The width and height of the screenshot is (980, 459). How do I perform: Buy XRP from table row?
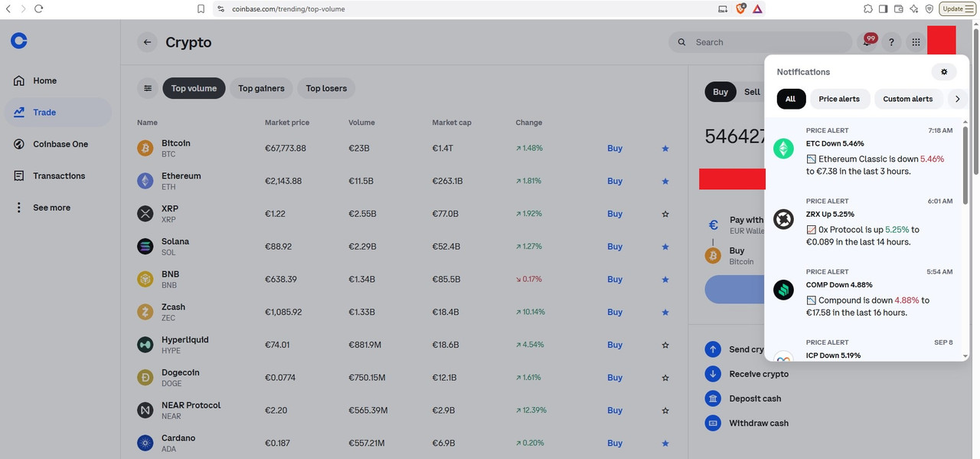tap(615, 214)
